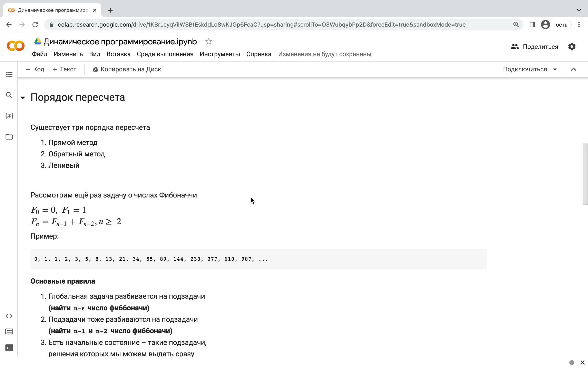Screen dimensions: 588x368
Task: Collapse the header with the up chevron
Action: (x=574, y=69)
